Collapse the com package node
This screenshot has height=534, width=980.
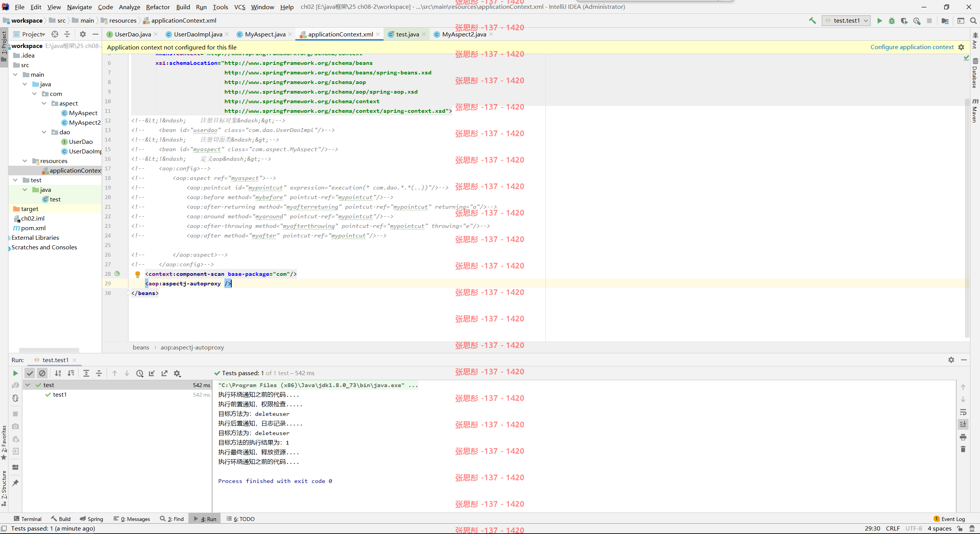(35, 94)
